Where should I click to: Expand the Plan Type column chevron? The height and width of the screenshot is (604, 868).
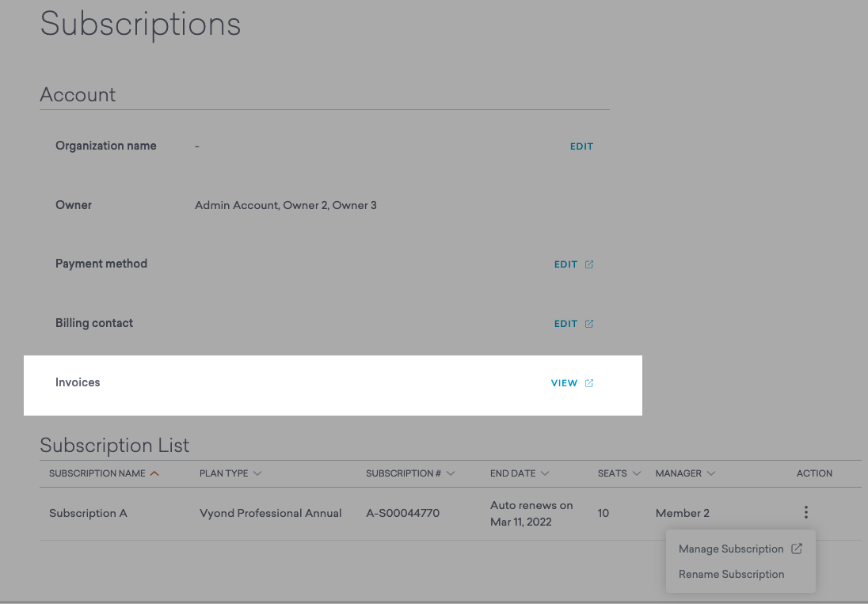tap(257, 473)
